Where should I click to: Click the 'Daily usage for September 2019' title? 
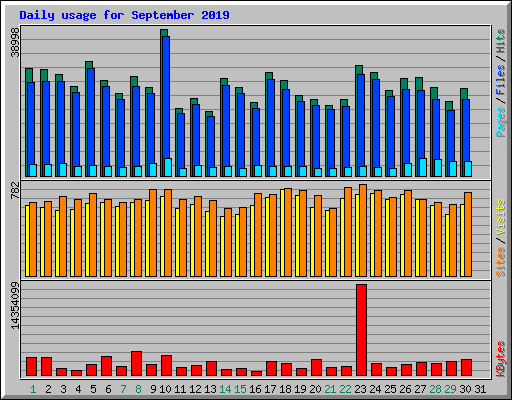click(x=124, y=15)
